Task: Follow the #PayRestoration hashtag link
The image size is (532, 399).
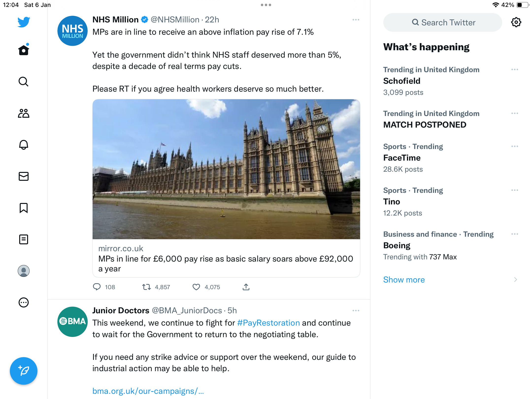Action: [268, 323]
